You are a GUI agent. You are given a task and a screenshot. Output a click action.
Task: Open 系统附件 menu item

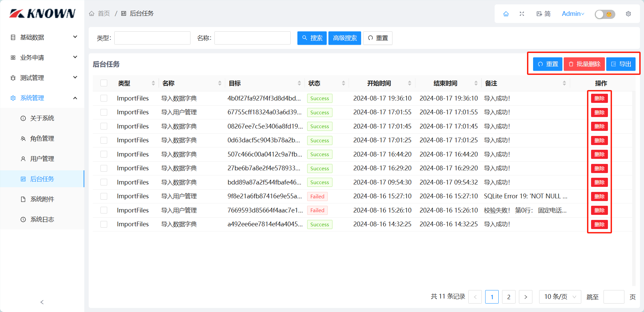pyautogui.click(x=42, y=199)
